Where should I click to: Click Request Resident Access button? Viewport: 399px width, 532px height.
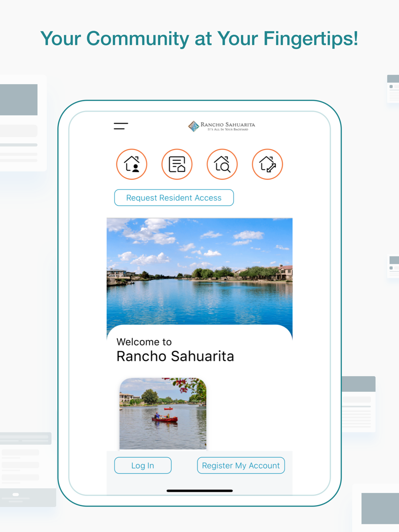(x=174, y=198)
